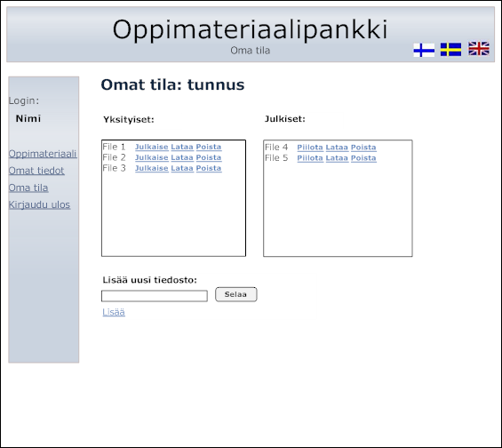Download File 1 via Lataa

point(182,147)
